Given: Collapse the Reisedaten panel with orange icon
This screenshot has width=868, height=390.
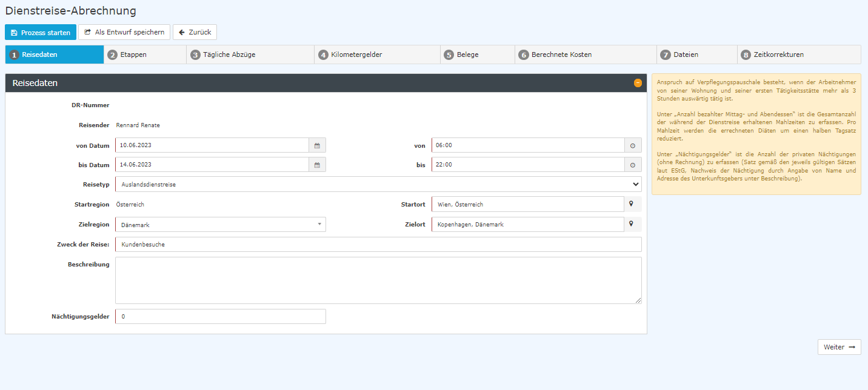Looking at the screenshot, I should pos(638,83).
